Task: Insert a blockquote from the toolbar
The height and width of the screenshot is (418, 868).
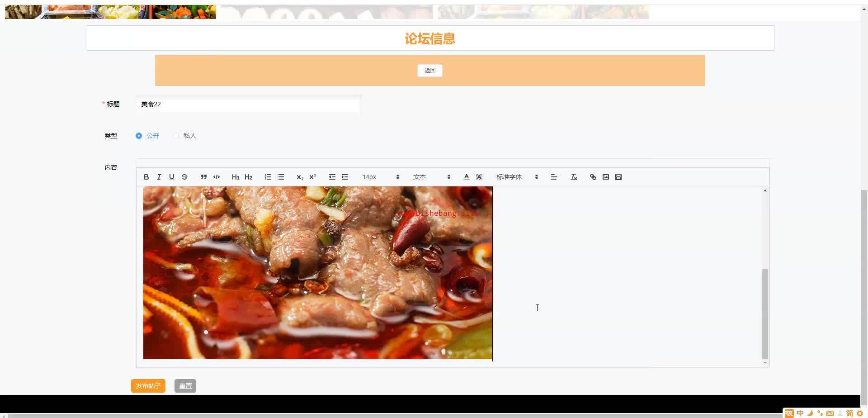Action: coord(204,177)
